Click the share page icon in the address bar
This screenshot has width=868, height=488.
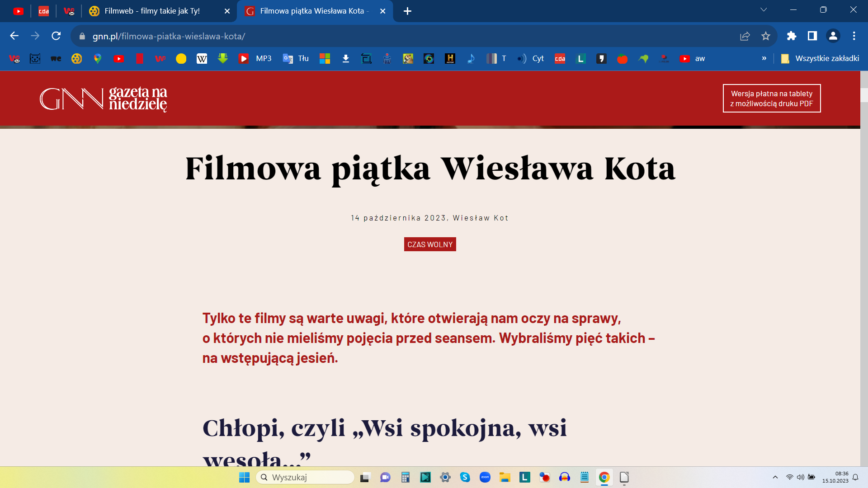tap(745, 36)
